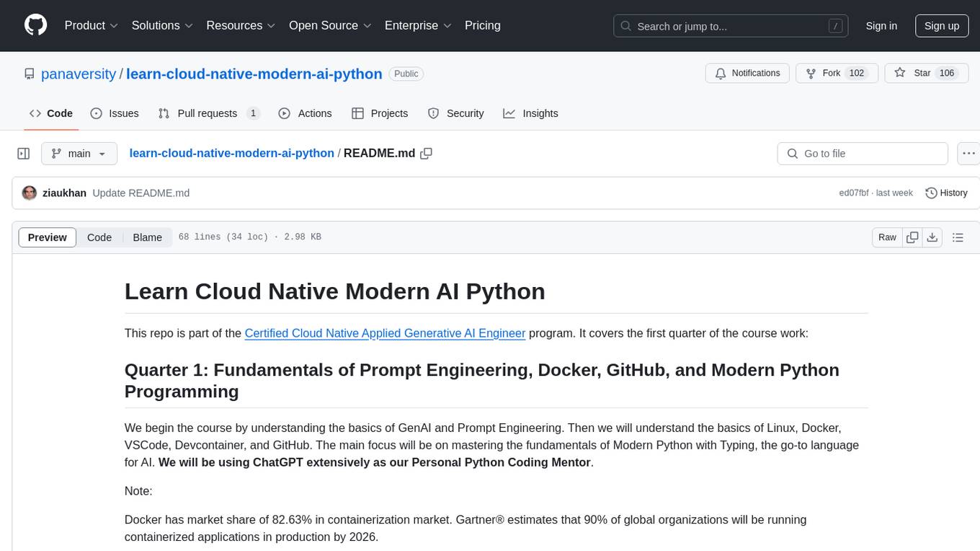The height and width of the screenshot is (551, 980).
Task: Click the pull requests counter 1
Action: pos(253,113)
